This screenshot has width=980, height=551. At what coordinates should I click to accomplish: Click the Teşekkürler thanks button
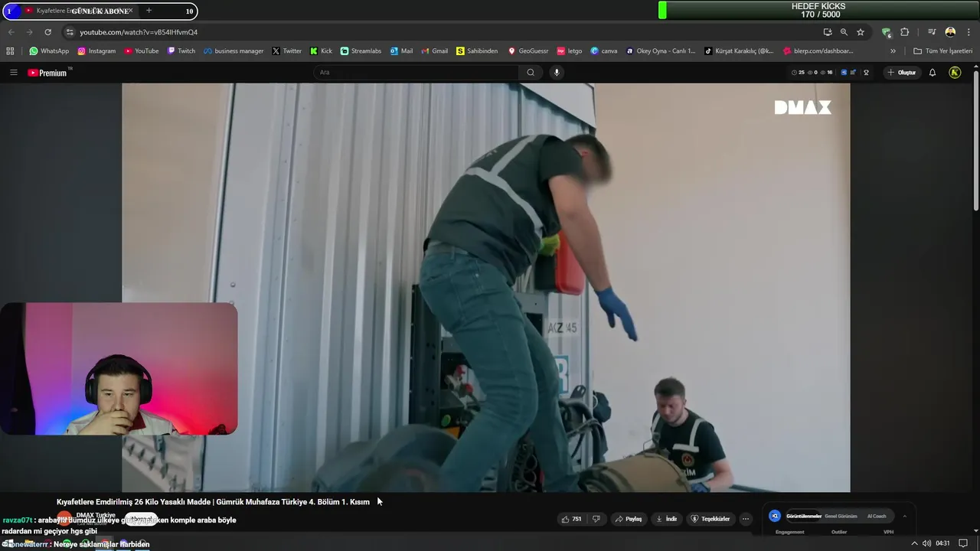(710, 519)
